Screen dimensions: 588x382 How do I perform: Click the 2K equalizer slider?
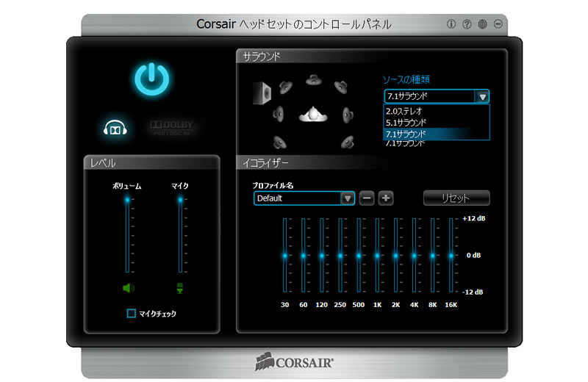point(395,256)
